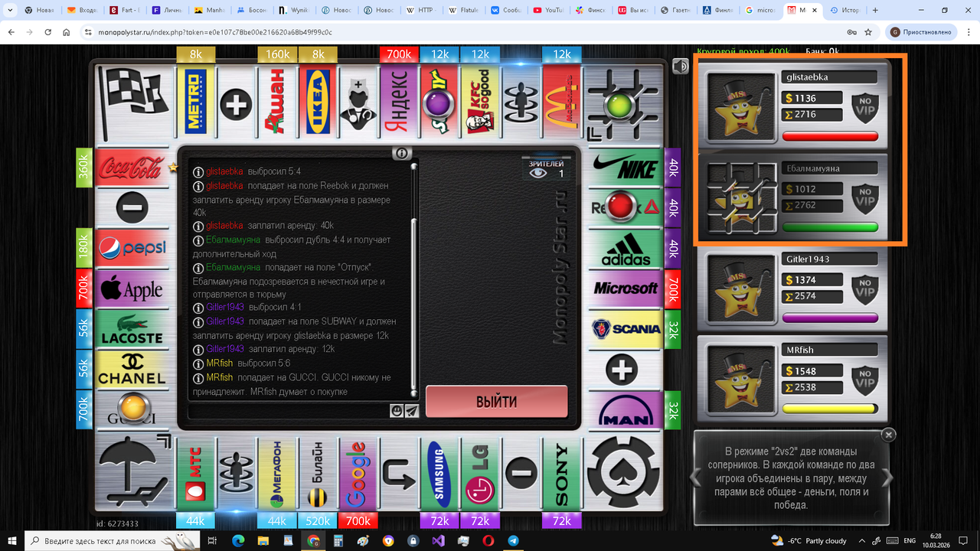The width and height of the screenshot is (980, 551).
Task: Mute the game sound with the speaker icon
Action: [680, 67]
